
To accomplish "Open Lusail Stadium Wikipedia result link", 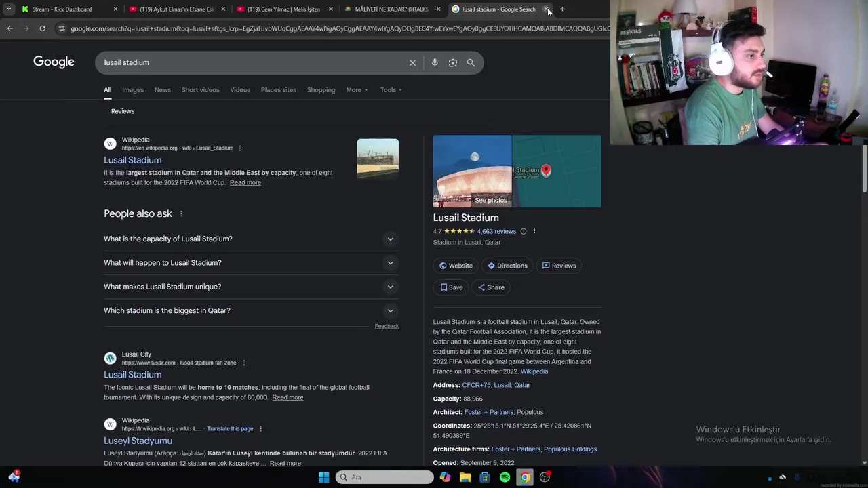I will [x=132, y=160].
